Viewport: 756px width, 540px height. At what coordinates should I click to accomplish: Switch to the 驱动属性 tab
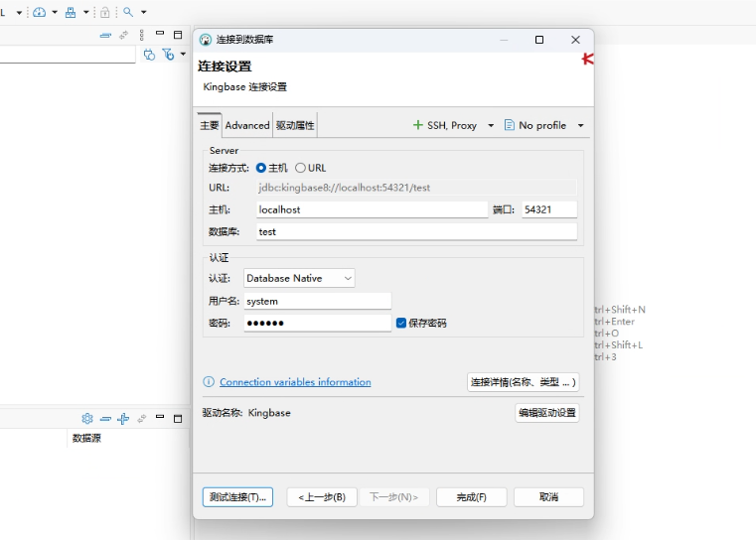tap(295, 125)
